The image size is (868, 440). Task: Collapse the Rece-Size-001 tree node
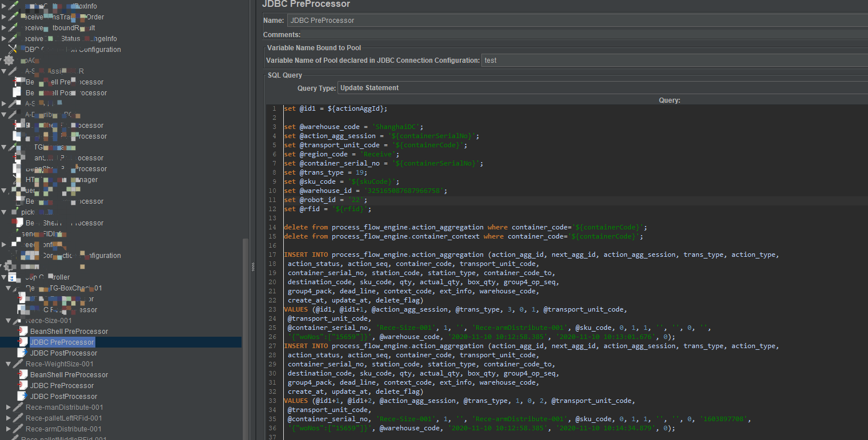8,321
